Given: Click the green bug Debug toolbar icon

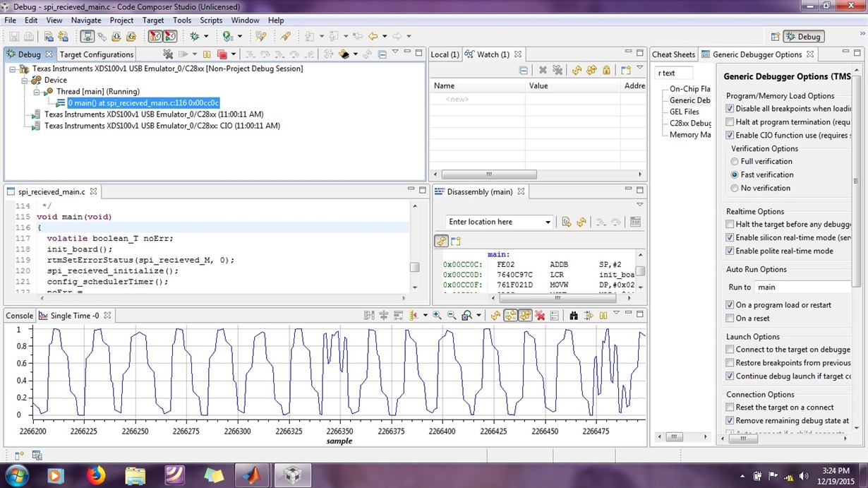Looking at the screenshot, I should click(x=195, y=37).
